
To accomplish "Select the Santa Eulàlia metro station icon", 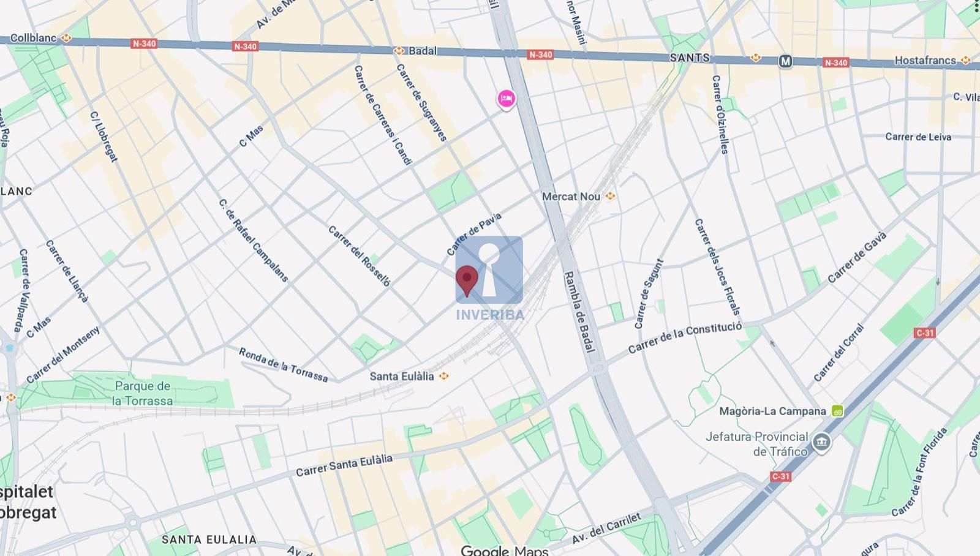I will tap(444, 376).
